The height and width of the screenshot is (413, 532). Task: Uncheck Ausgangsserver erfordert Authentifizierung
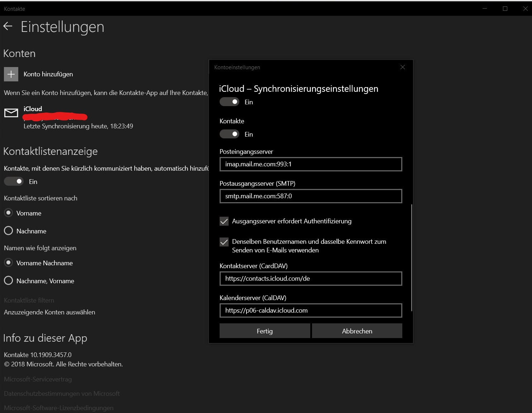click(224, 221)
